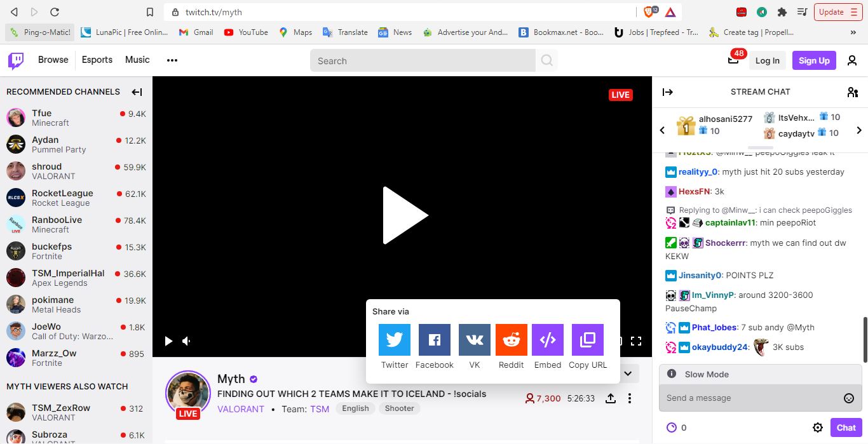Mute the stream volume
868x444 pixels.
186,341
